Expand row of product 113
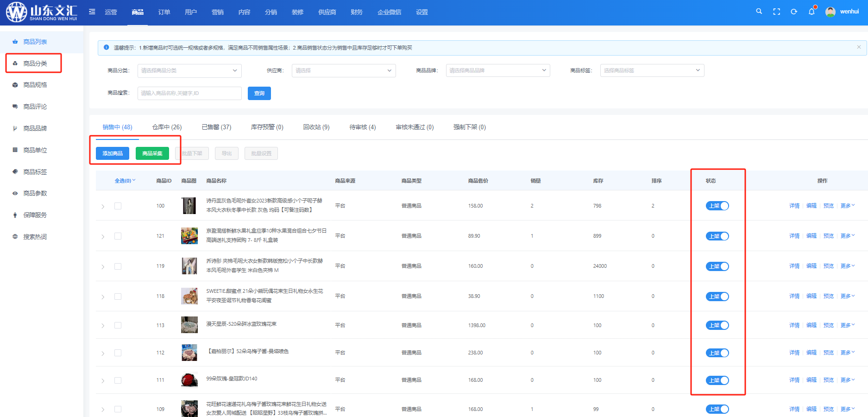The width and height of the screenshot is (868, 417). [103, 326]
